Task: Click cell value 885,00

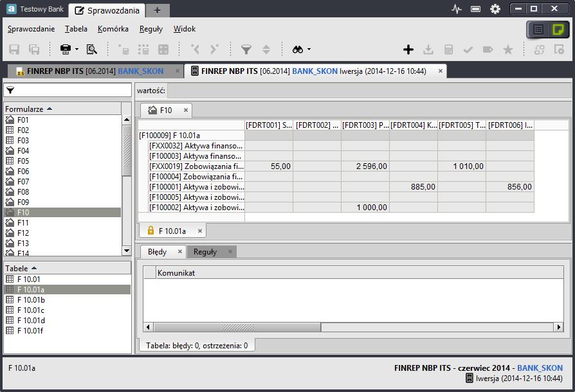Action: coord(414,187)
